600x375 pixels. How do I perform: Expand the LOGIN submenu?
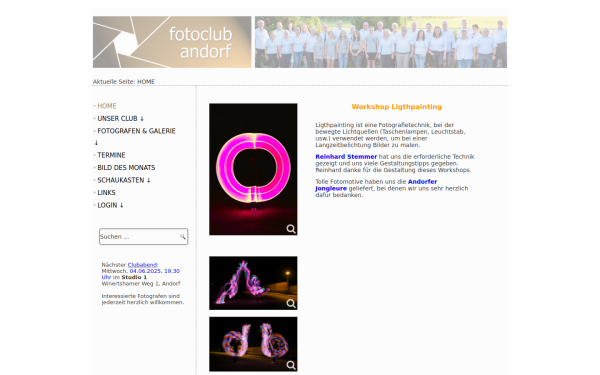110,205
